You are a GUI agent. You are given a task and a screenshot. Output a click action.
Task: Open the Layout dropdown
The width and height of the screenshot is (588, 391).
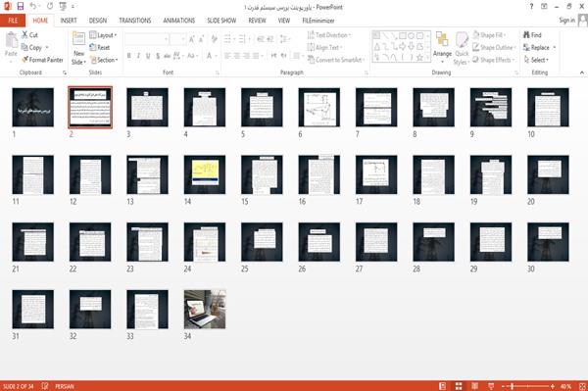pos(103,35)
